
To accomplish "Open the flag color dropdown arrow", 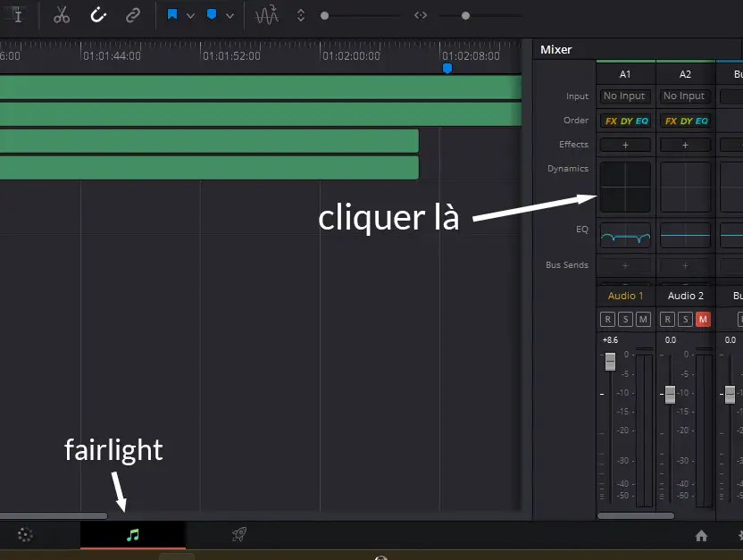I will click(190, 16).
